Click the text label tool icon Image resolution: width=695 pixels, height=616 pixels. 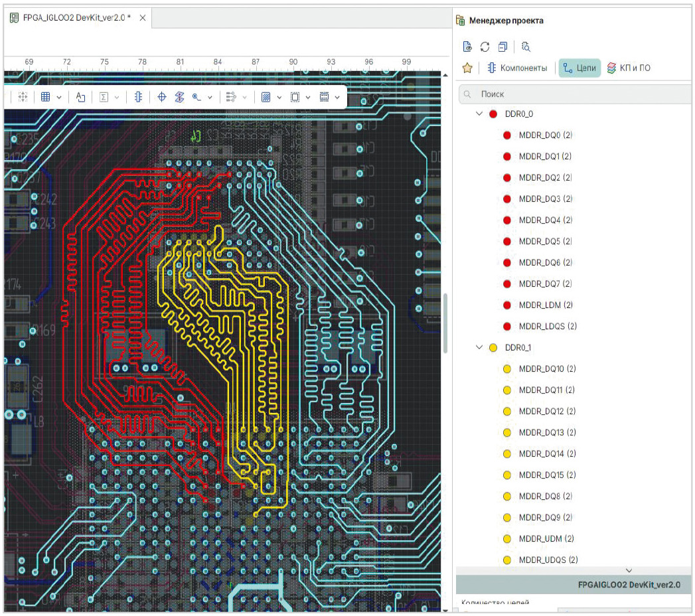(80, 97)
